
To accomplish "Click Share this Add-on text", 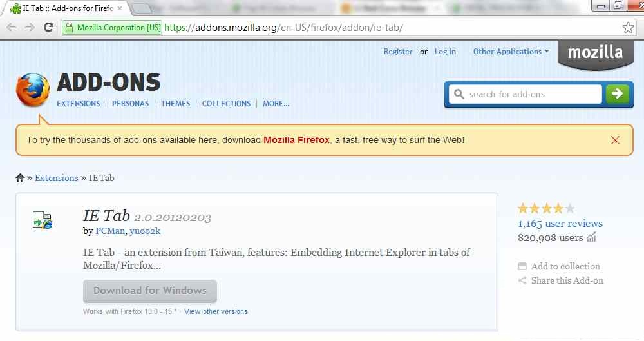I will point(567,280).
